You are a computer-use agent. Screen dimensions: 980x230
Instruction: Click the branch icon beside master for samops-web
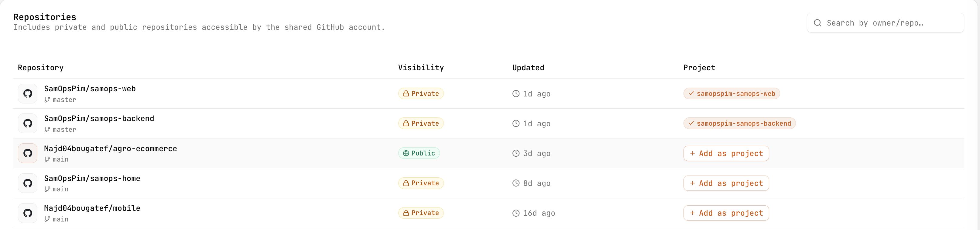(47, 100)
